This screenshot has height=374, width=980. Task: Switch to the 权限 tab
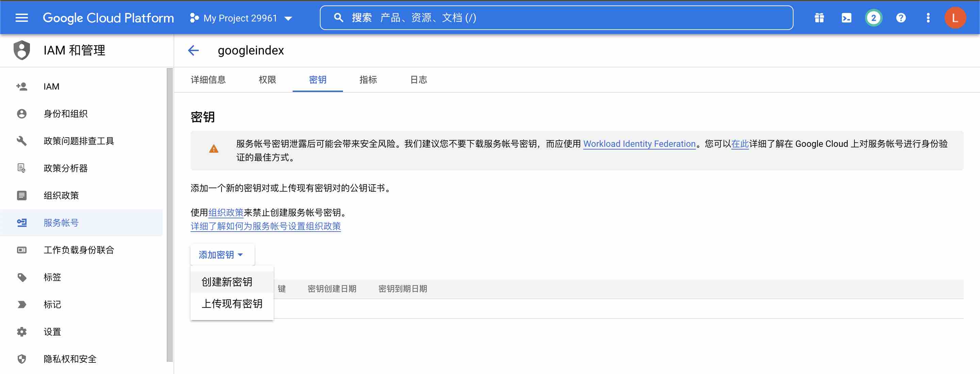(267, 80)
